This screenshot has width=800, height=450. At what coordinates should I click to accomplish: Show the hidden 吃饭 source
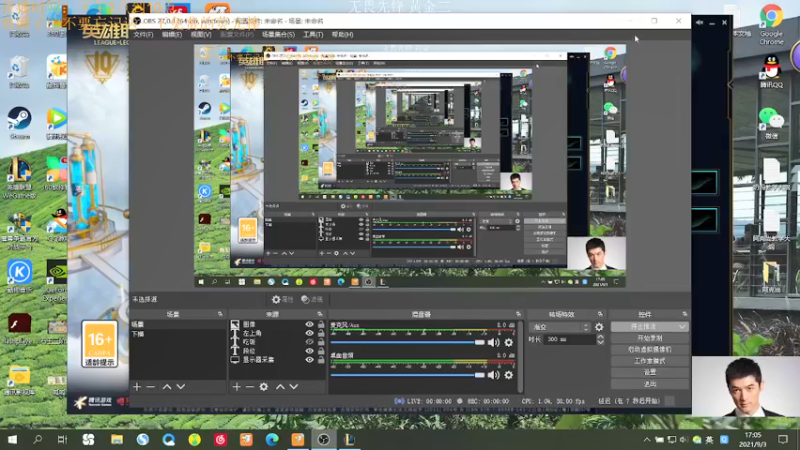pyautogui.click(x=309, y=342)
